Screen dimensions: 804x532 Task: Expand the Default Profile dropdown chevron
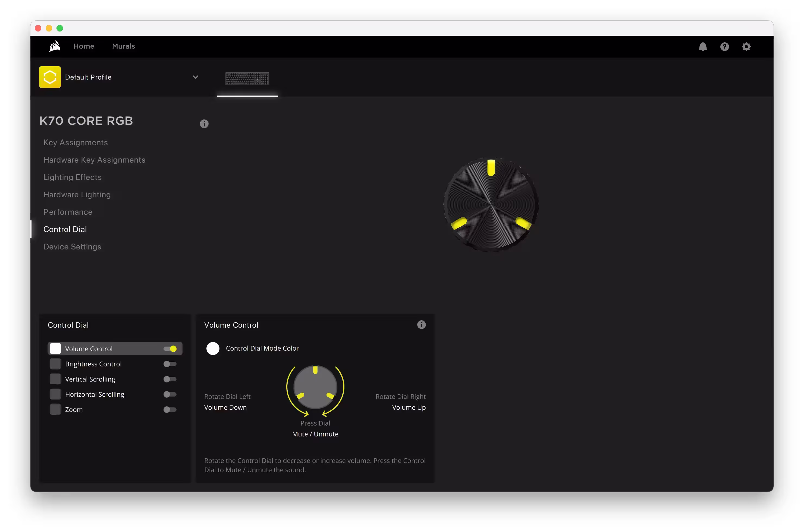pos(196,77)
